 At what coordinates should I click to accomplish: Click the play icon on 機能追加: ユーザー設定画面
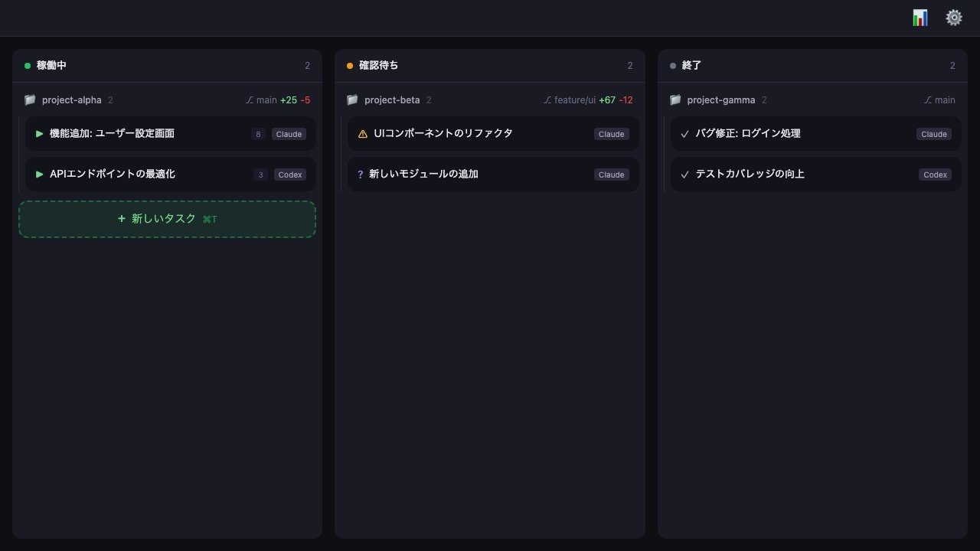(x=40, y=134)
